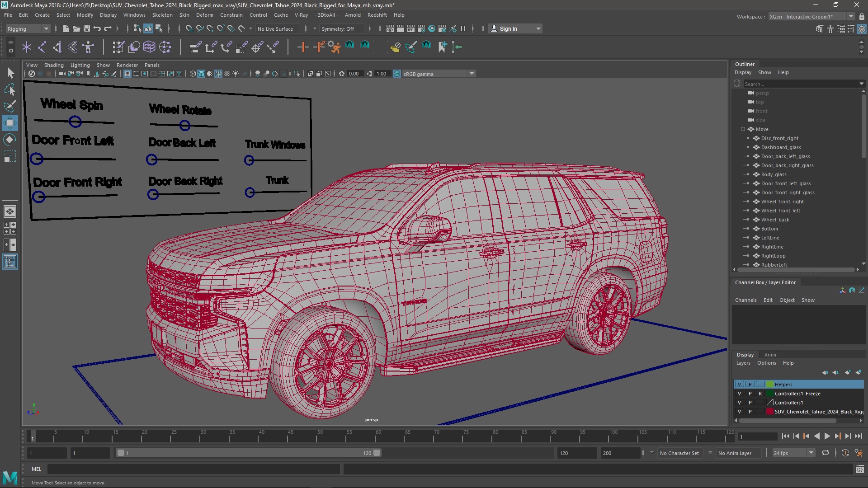Image resolution: width=868 pixels, height=488 pixels.
Task: Toggle R reference state of Controllers1_Freeze layer
Action: pyautogui.click(x=760, y=394)
